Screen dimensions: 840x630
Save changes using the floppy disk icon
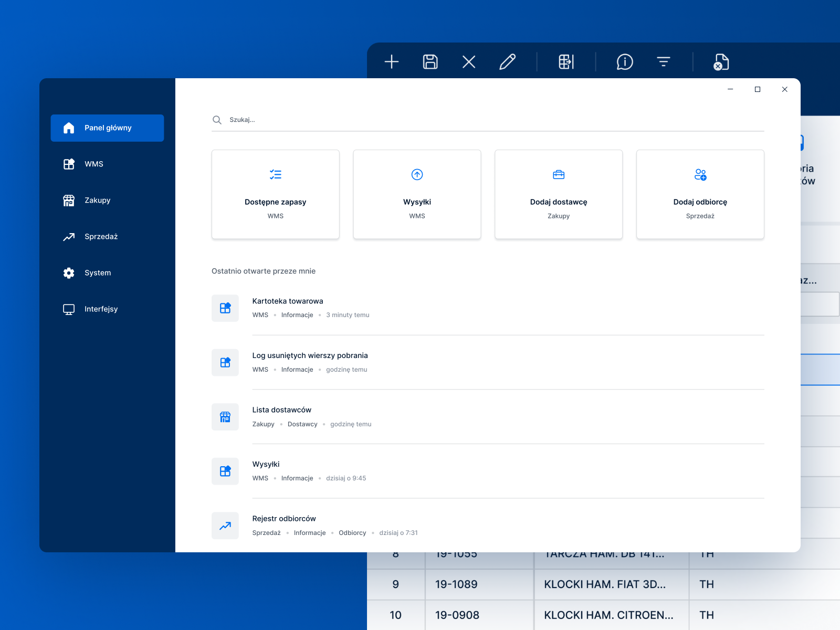pos(429,62)
